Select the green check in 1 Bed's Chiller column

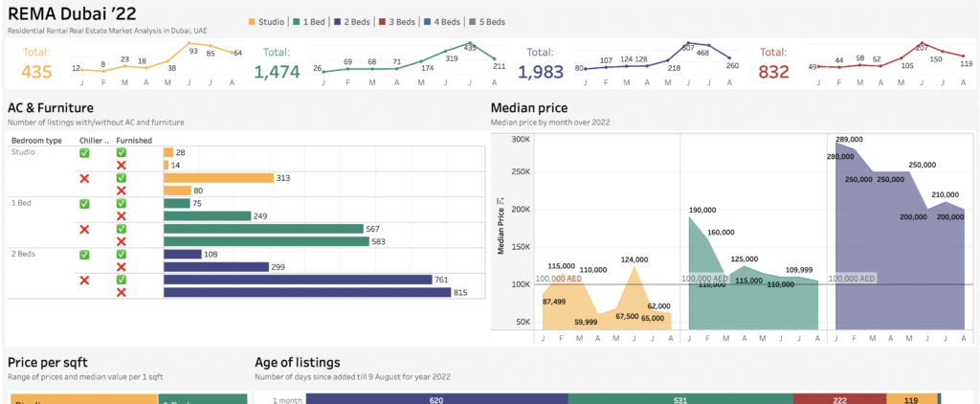[x=84, y=203]
